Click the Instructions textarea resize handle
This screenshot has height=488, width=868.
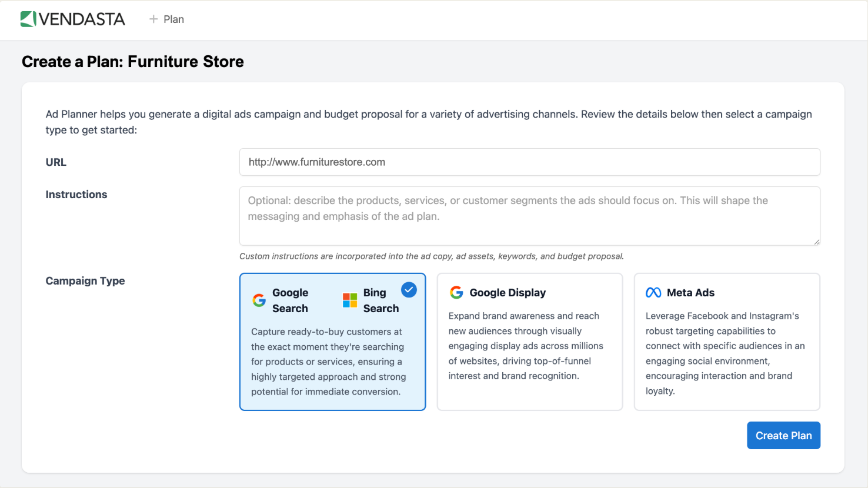click(816, 241)
